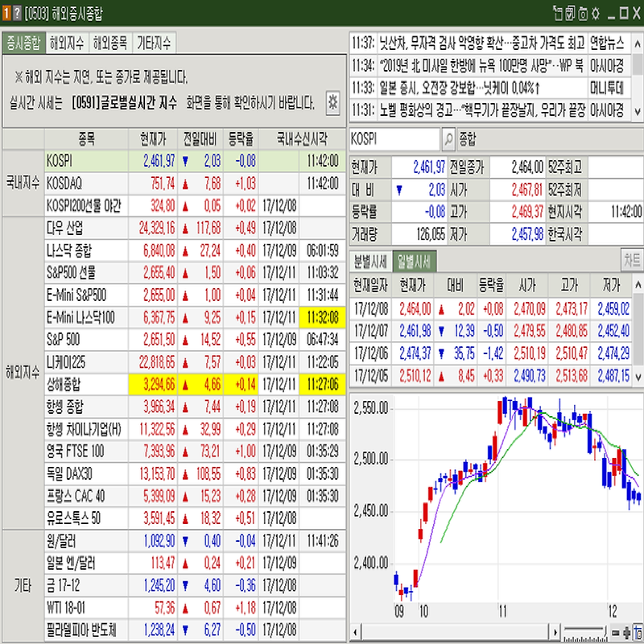Open the 해외종목 tab
The height and width of the screenshot is (644, 644).
(x=110, y=43)
